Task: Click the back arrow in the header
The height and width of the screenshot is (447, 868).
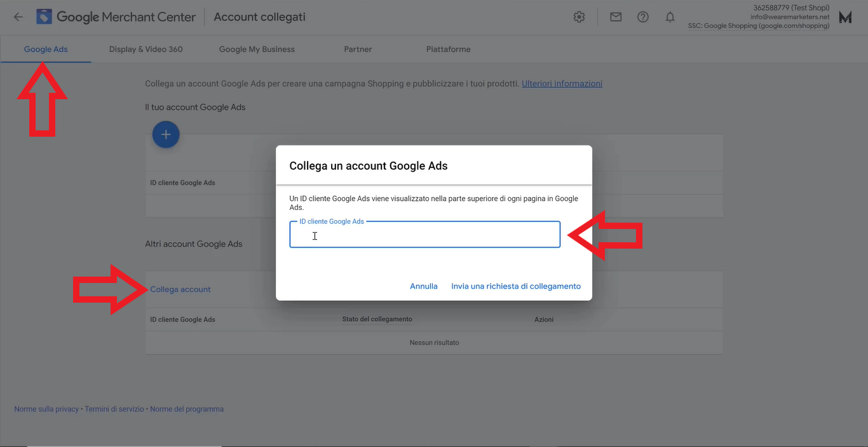Action: pos(18,17)
